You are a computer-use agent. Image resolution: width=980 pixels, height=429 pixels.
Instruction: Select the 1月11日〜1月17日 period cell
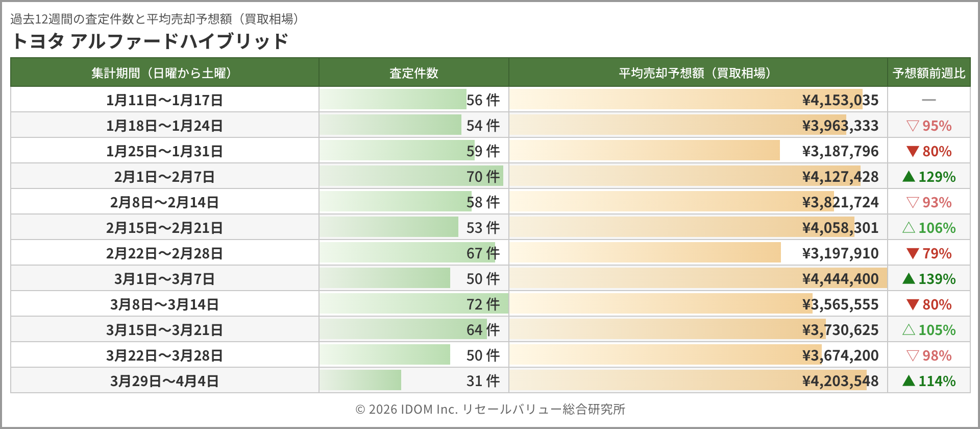point(164,100)
